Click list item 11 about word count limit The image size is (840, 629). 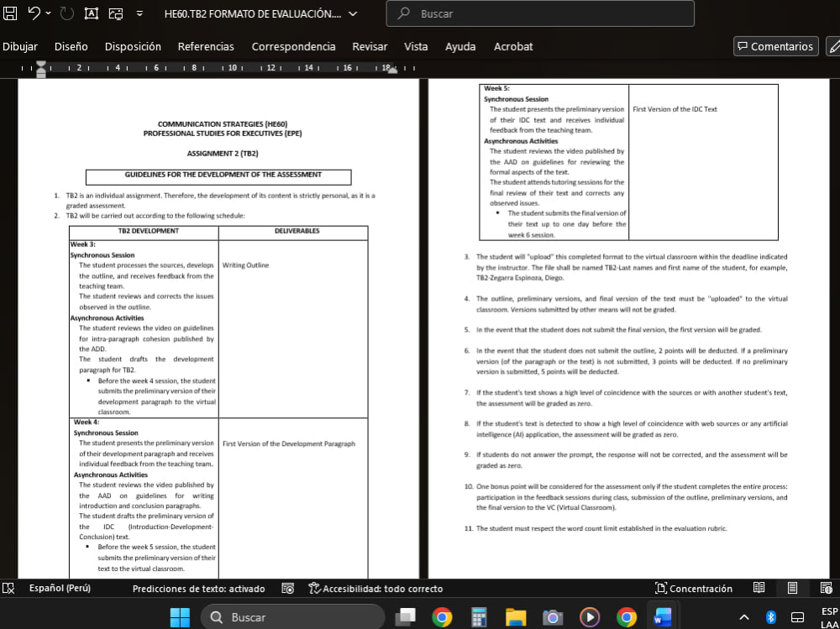[596, 528]
